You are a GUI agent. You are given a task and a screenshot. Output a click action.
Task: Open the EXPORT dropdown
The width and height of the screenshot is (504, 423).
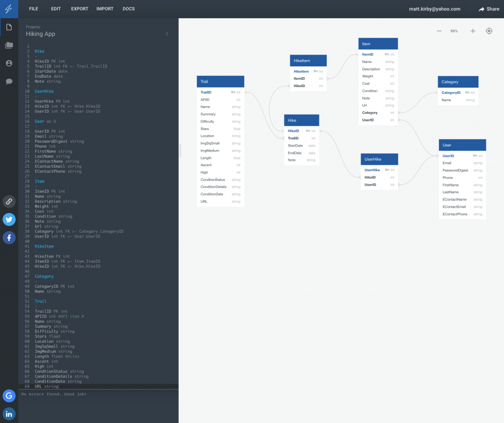pos(79,8)
